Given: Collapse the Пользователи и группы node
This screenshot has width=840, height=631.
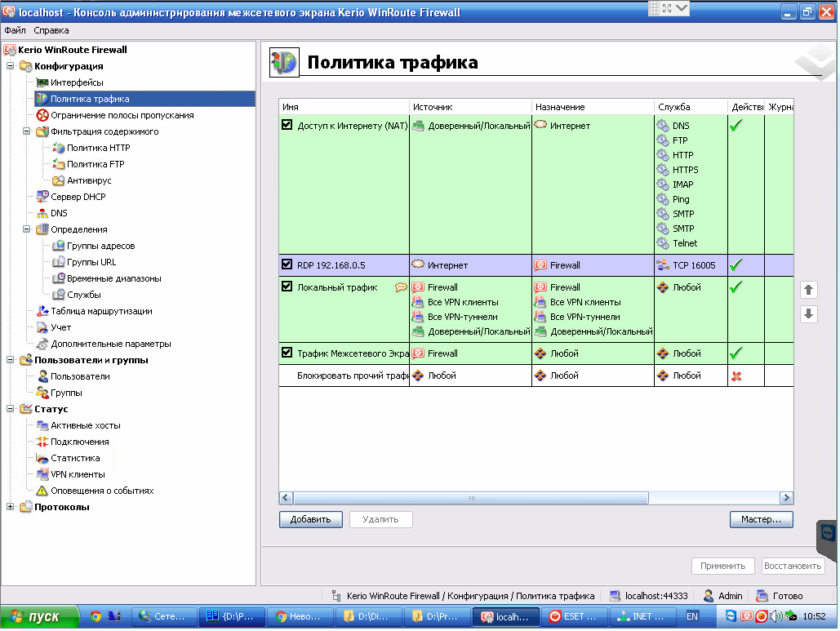Looking at the screenshot, I should (10, 360).
